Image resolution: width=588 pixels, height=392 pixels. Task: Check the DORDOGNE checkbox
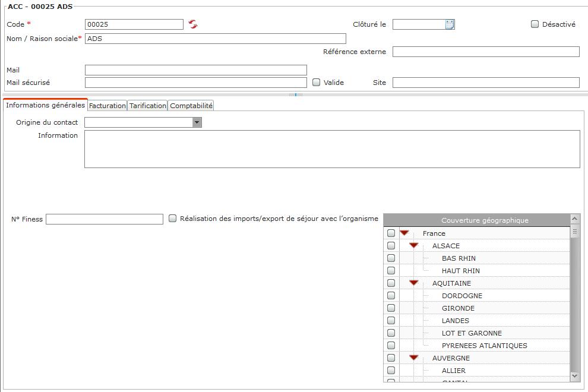(391, 296)
